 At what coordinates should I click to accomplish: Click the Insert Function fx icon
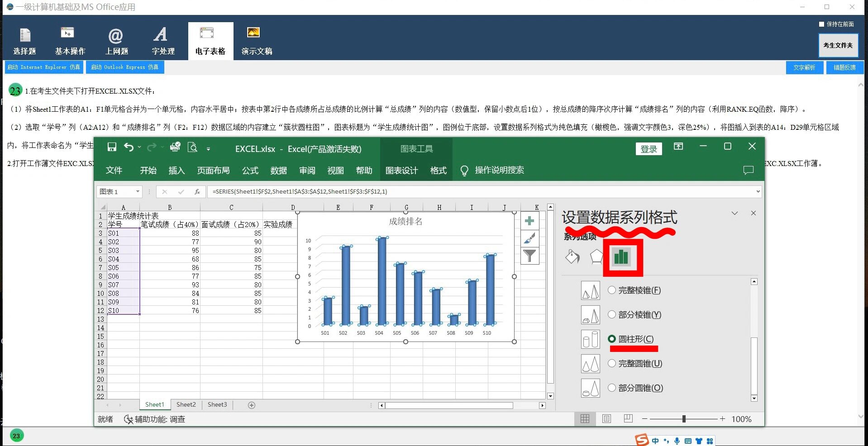click(197, 191)
